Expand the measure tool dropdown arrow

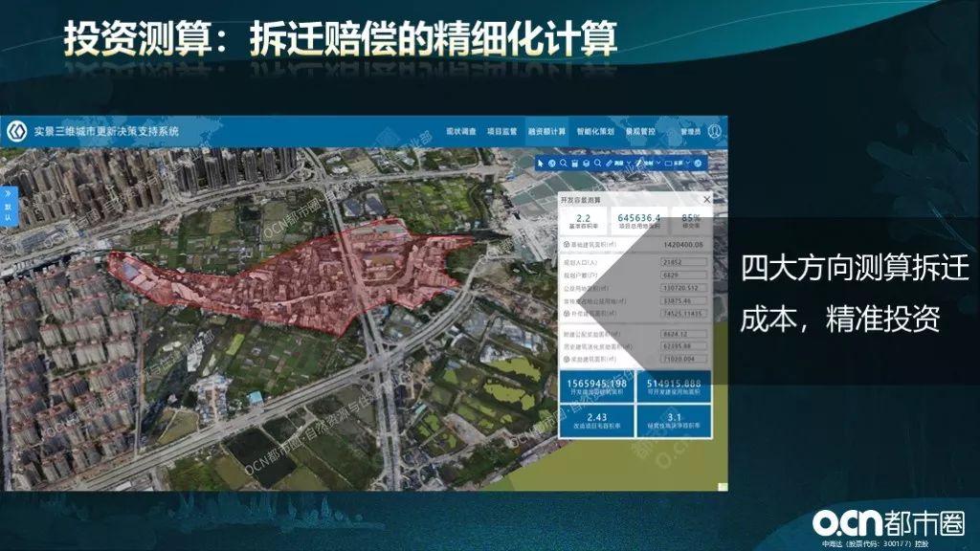629,163
